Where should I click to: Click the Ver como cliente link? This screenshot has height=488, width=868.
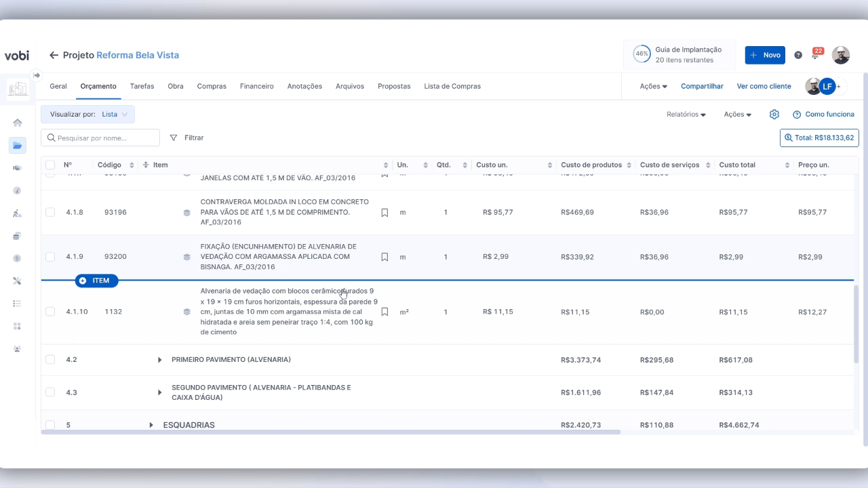coord(764,86)
